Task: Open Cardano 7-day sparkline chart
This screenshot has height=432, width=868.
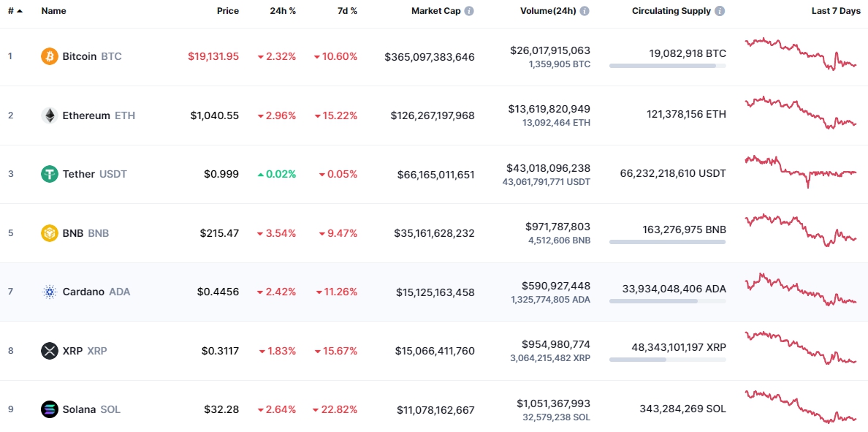Action: coord(801,289)
